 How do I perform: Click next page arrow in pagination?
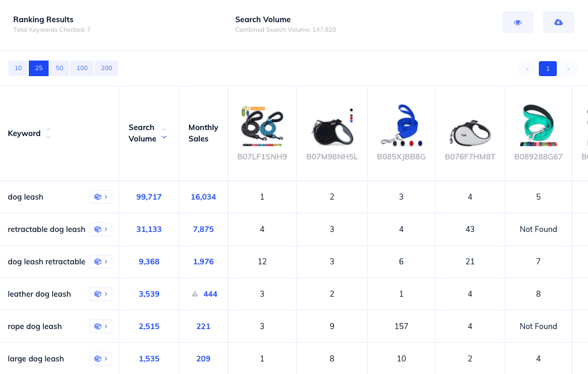[568, 68]
